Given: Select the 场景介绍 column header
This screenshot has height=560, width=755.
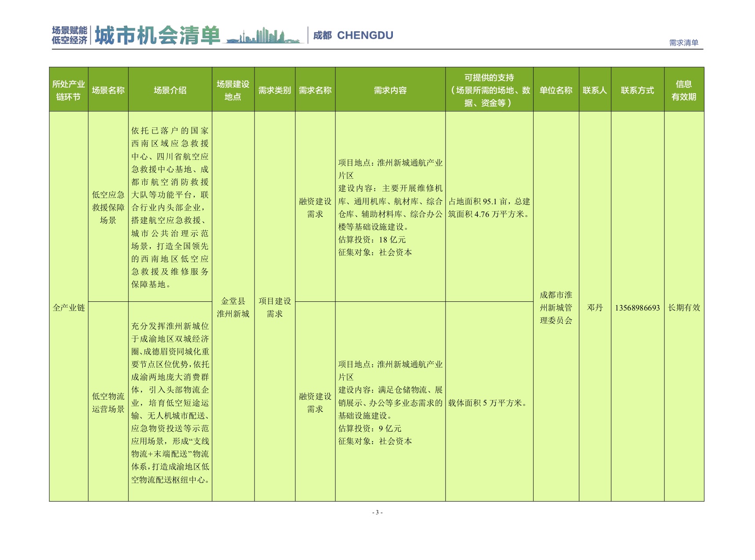Looking at the screenshot, I should click(x=170, y=90).
